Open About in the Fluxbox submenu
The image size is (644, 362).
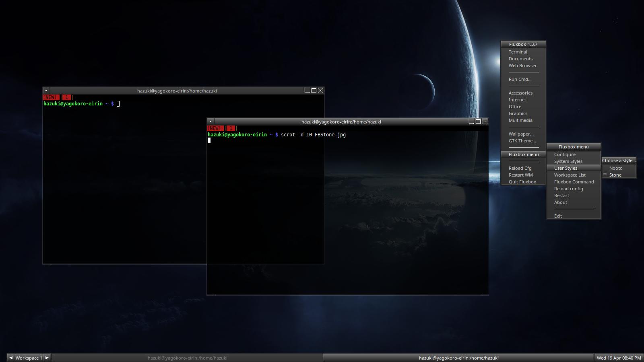point(574,202)
